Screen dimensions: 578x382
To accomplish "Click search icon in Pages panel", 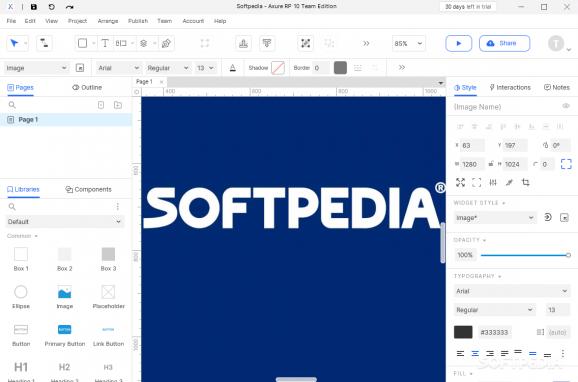I will click(12, 105).
